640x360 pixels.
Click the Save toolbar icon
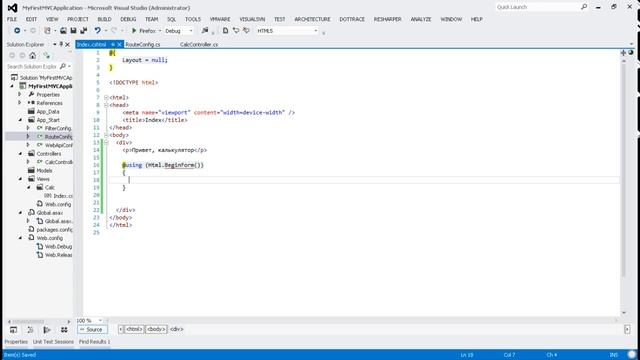[x=73, y=31]
